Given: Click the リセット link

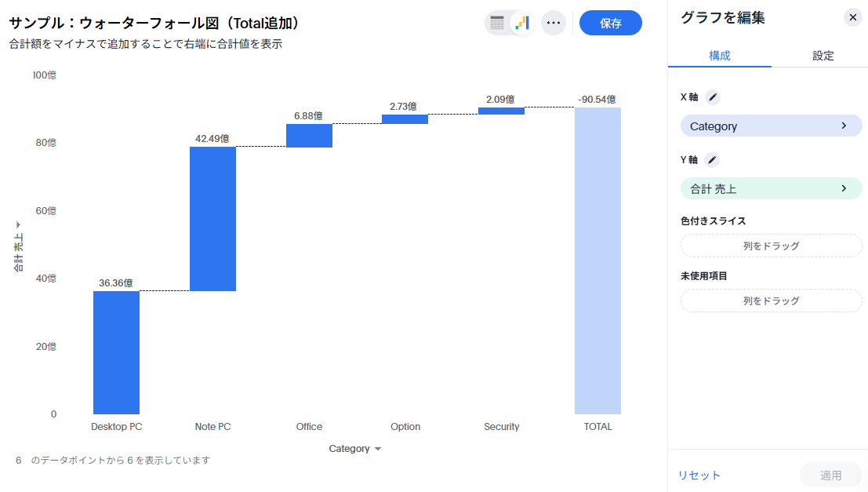Looking at the screenshot, I should click(699, 475).
